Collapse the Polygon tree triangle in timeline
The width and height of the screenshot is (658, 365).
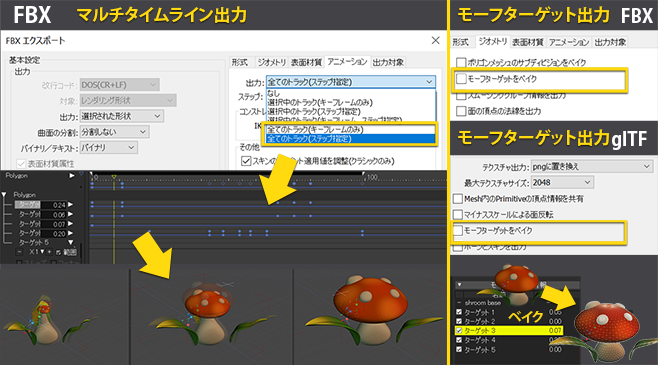tap(4, 195)
